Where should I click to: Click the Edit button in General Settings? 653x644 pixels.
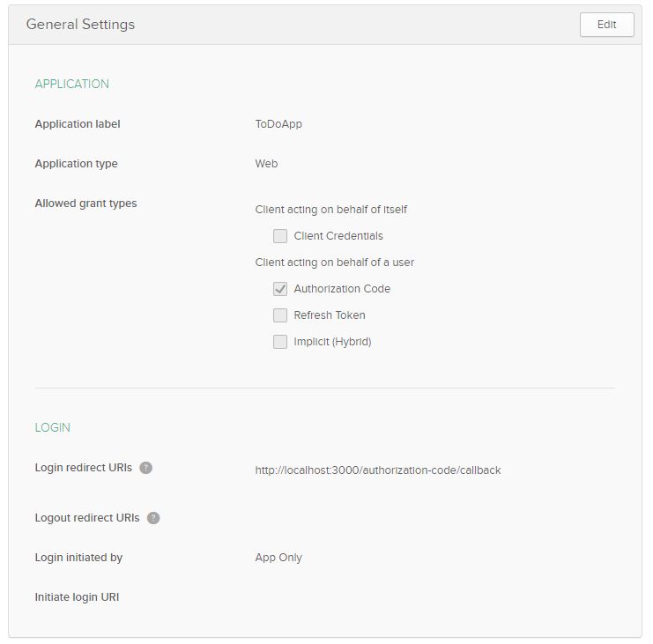pos(606,25)
